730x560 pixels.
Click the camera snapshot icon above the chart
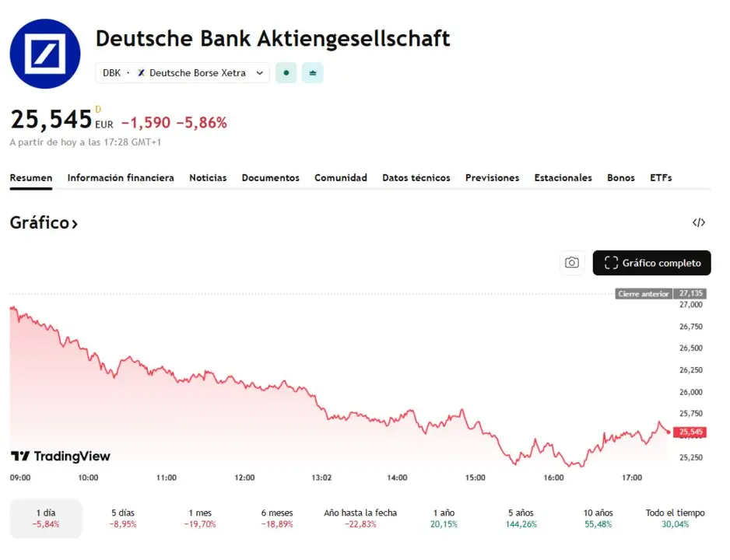pos(572,263)
